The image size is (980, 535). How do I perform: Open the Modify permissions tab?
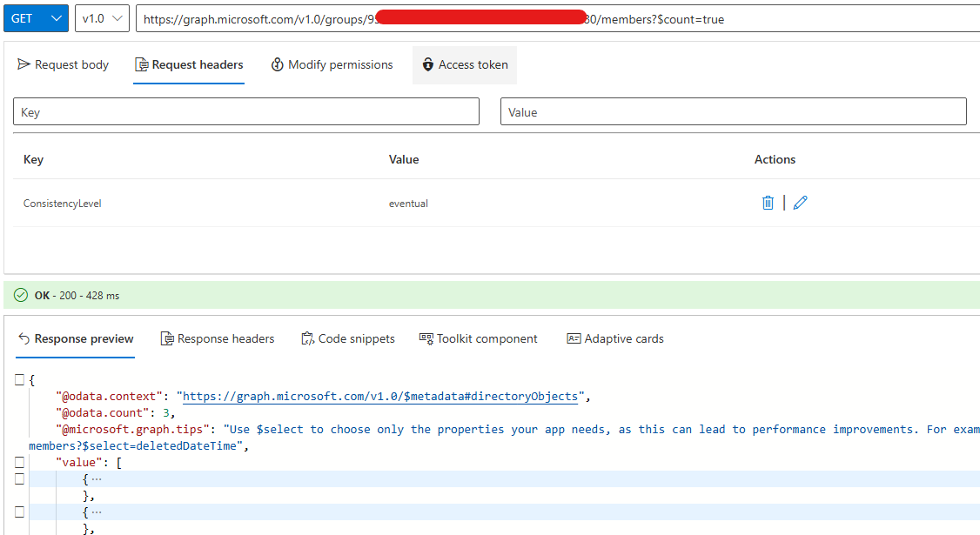(x=332, y=64)
